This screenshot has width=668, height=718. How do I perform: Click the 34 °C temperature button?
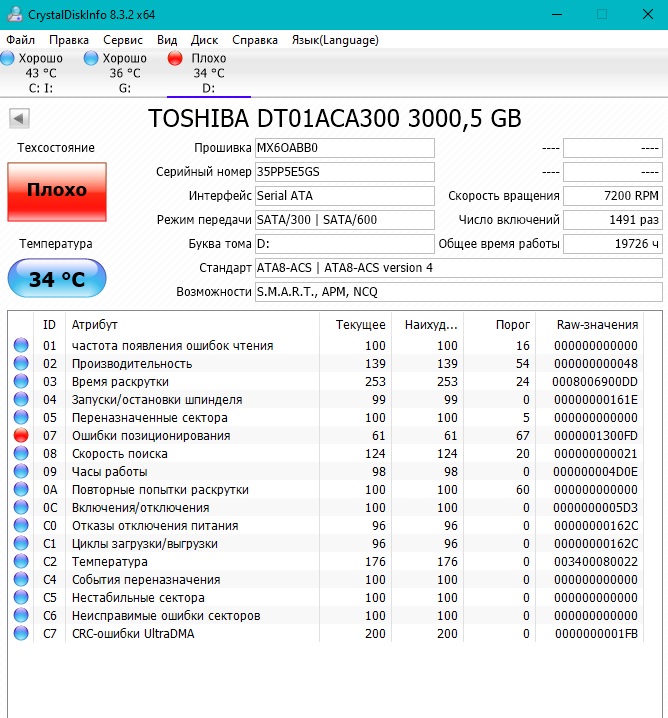pos(57,278)
